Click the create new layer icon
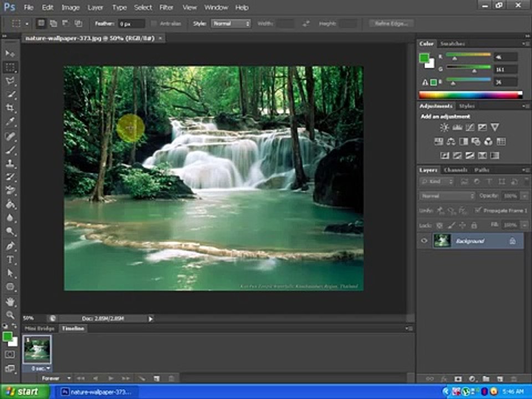 499,378
